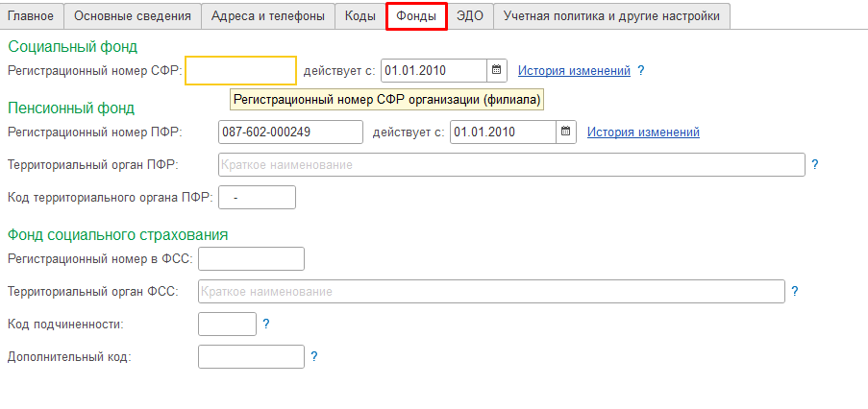
Task: Click the ПФР действует с date field
Action: pyautogui.click(x=503, y=132)
